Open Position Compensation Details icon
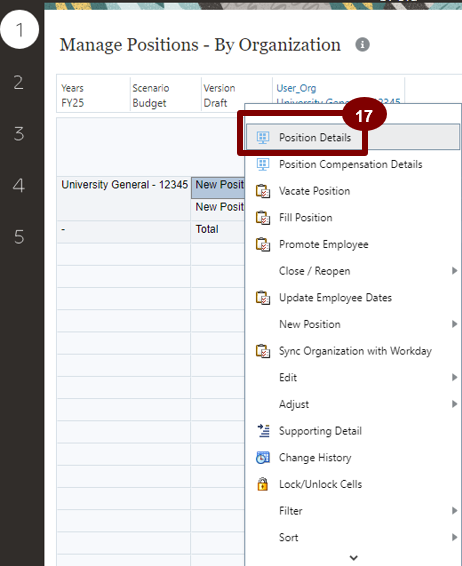This screenshot has width=462, height=566. [263, 164]
